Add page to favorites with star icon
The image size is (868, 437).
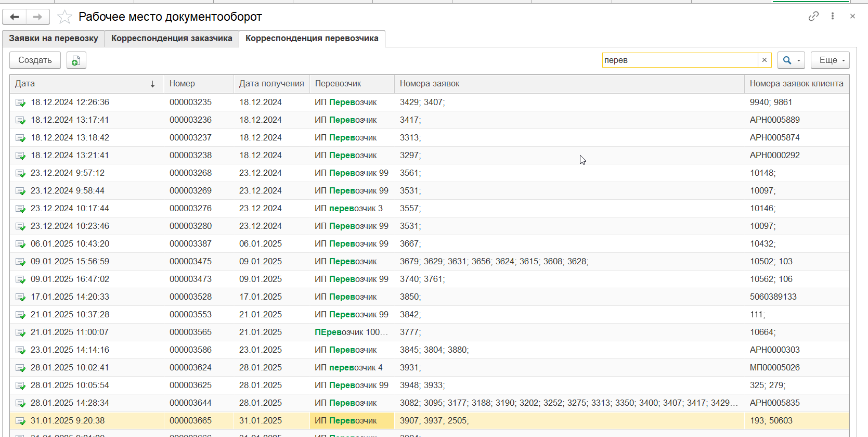pyautogui.click(x=64, y=17)
